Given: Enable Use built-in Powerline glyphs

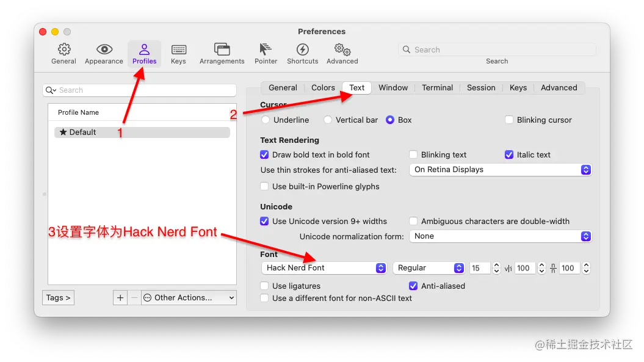Looking at the screenshot, I should coord(264,187).
